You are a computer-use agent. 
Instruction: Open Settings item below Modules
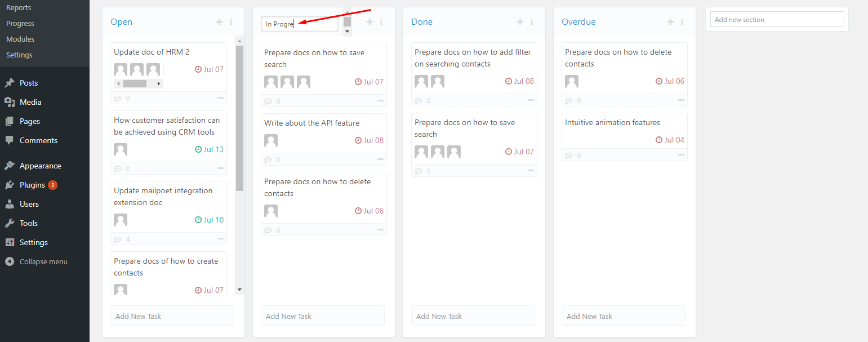(x=19, y=55)
